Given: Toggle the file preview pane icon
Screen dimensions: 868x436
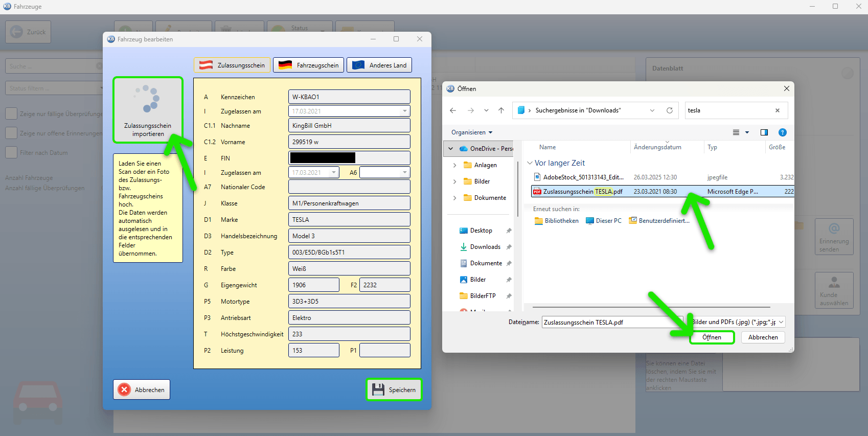Looking at the screenshot, I should click(764, 132).
